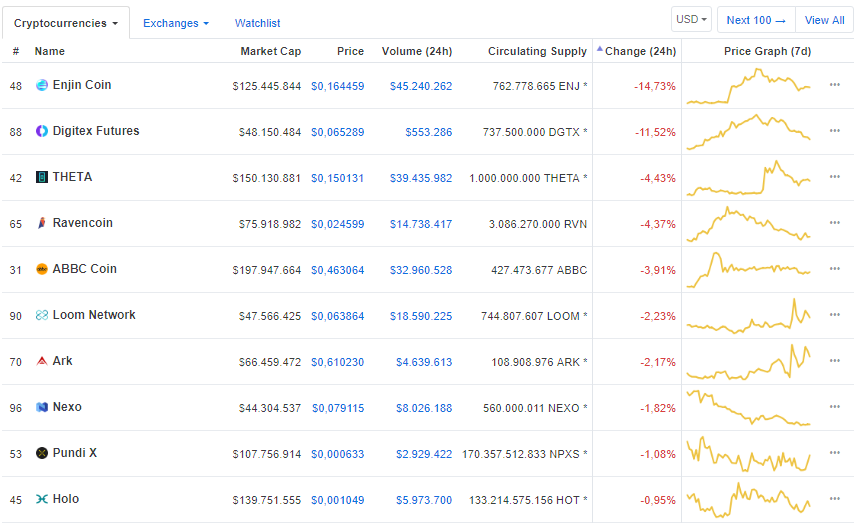Open the Digitex Futures name link
This screenshot has height=523, width=859.
pos(96,131)
